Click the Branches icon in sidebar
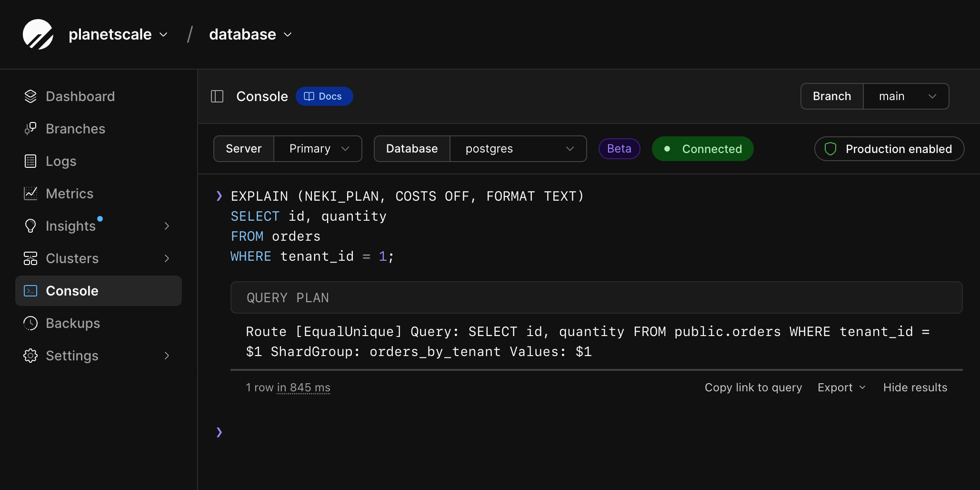 [x=30, y=129]
